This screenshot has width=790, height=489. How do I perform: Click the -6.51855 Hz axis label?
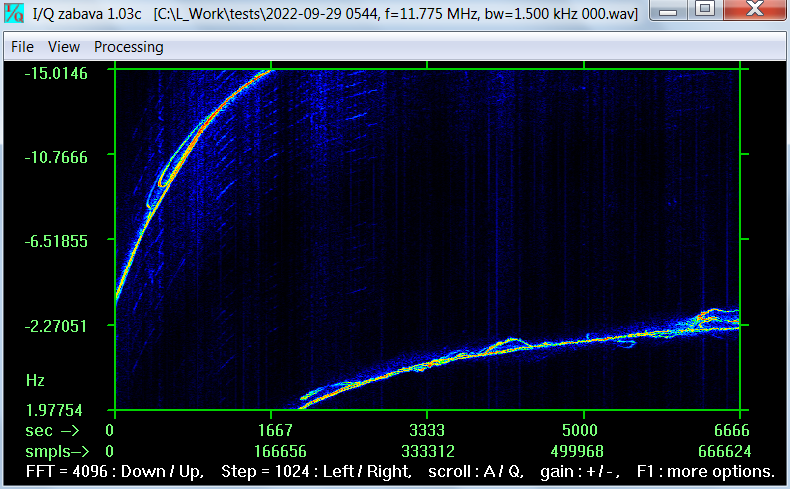[56, 242]
